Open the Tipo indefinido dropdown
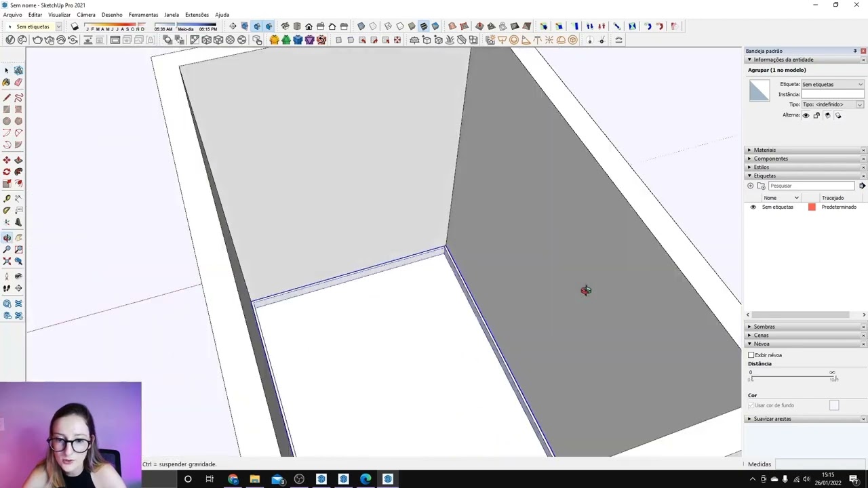This screenshot has height=488, width=868. coord(833,104)
